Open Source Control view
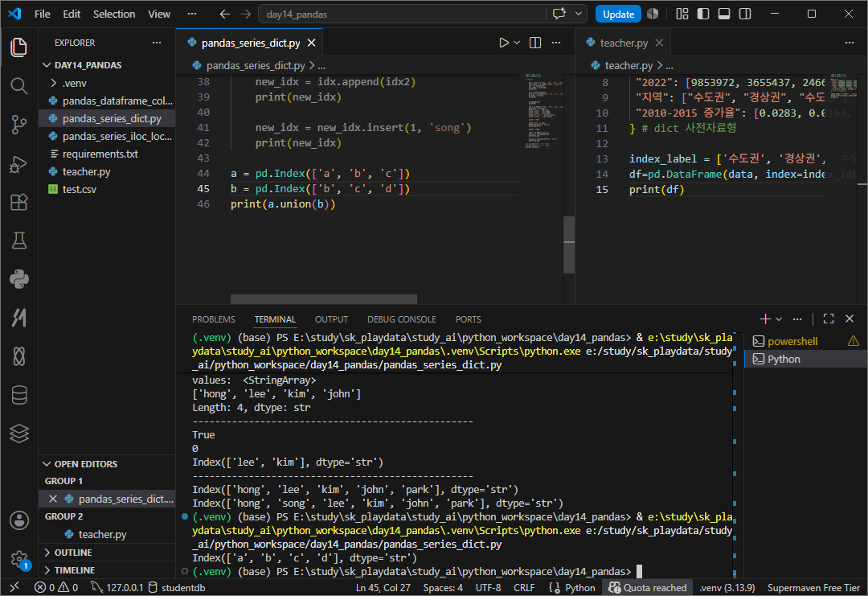This screenshot has width=868, height=596. (18, 125)
